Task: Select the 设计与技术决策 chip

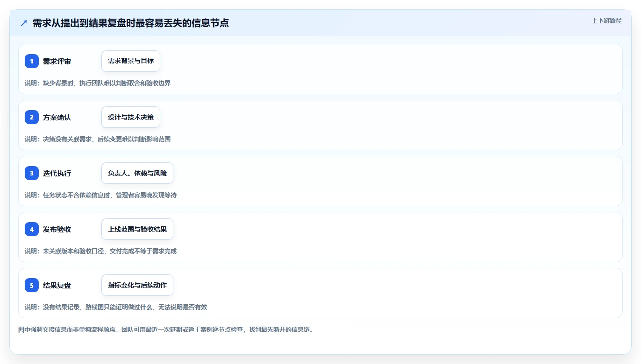Action: (131, 117)
